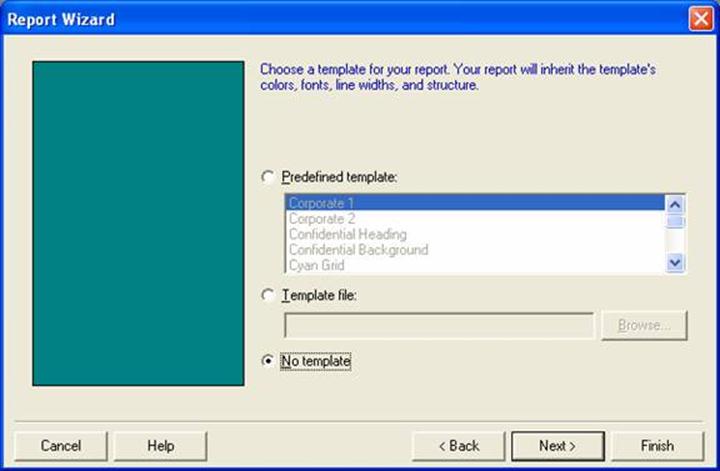
Task: Select the Template file radio button
Action: [268, 295]
